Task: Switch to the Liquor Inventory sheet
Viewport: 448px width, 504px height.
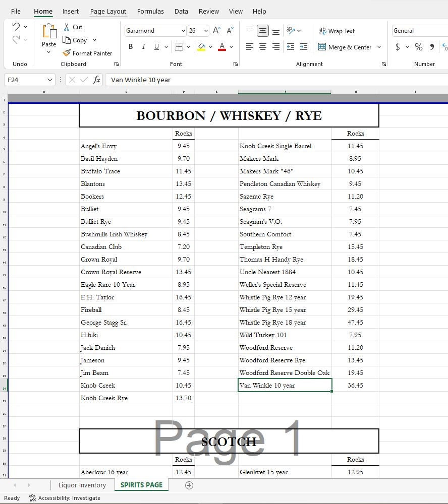Action: [x=81, y=485]
